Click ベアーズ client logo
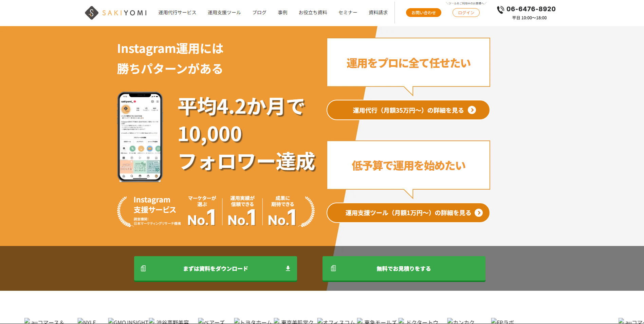 point(211,321)
